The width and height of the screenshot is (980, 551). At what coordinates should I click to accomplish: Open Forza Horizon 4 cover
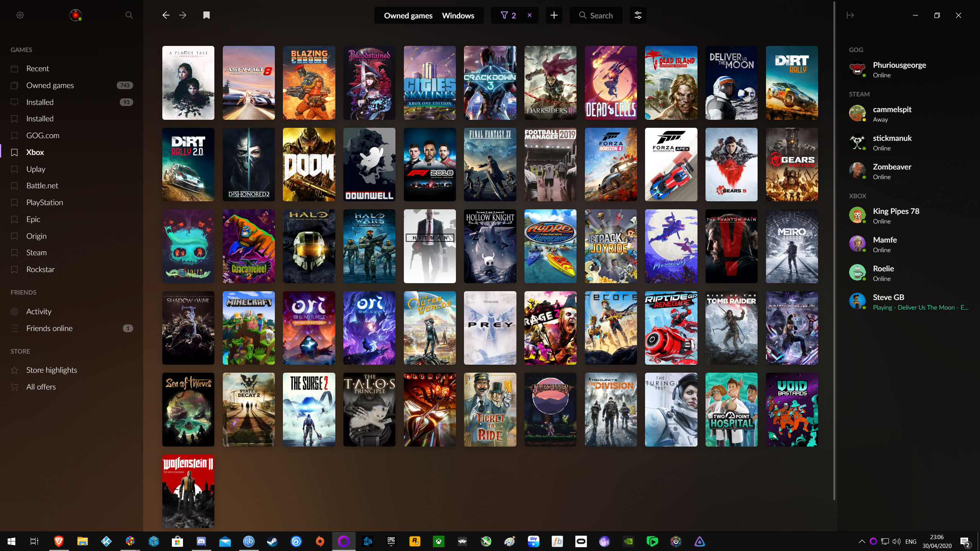coord(611,165)
